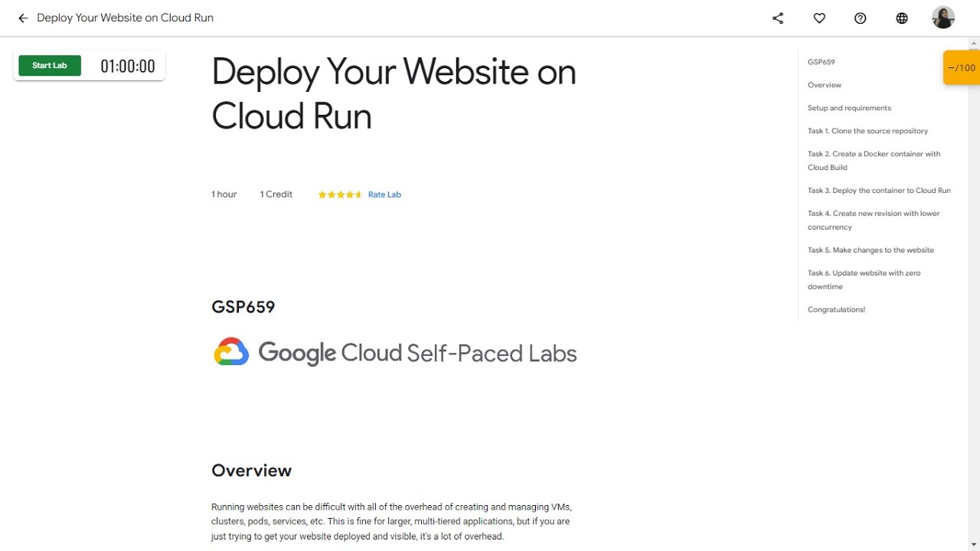This screenshot has height=551, width=980.
Task: Open the help question mark icon
Action: (x=861, y=18)
